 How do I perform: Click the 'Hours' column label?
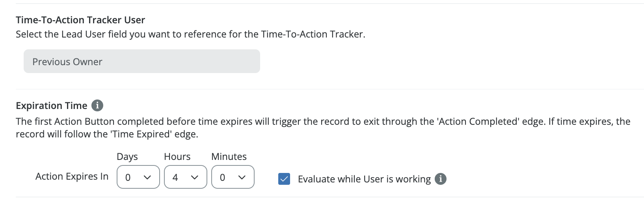[x=177, y=157]
